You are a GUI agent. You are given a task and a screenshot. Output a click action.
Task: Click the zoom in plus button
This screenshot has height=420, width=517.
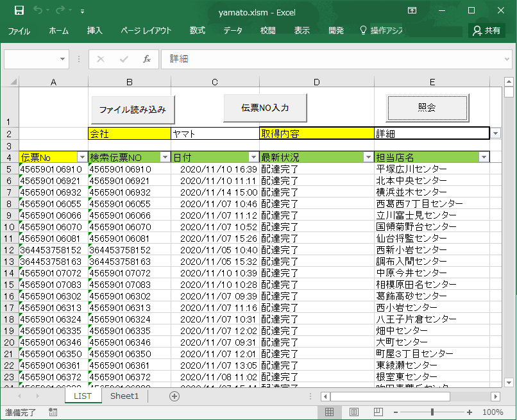click(x=470, y=412)
